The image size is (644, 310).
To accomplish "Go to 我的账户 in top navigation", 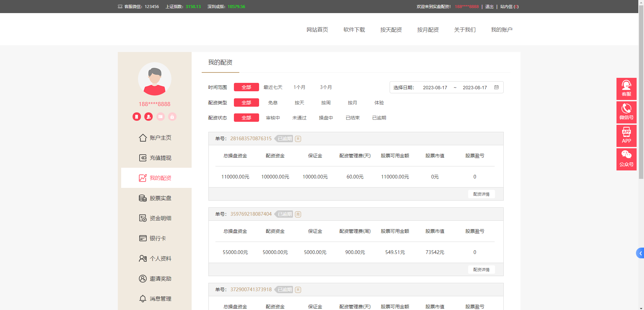I will pos(502,30).
